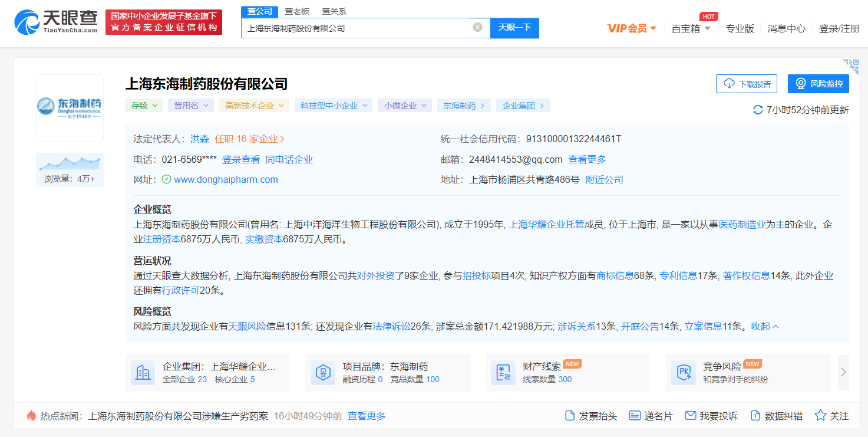Click the QR code corner icon
Viewport: 868px width, 437px height.
(x=851, y=67)
